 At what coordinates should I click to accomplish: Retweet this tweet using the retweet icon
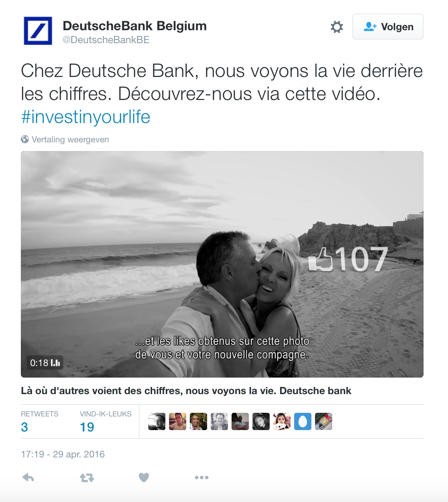pyautogui.click(x=87, y=478)
